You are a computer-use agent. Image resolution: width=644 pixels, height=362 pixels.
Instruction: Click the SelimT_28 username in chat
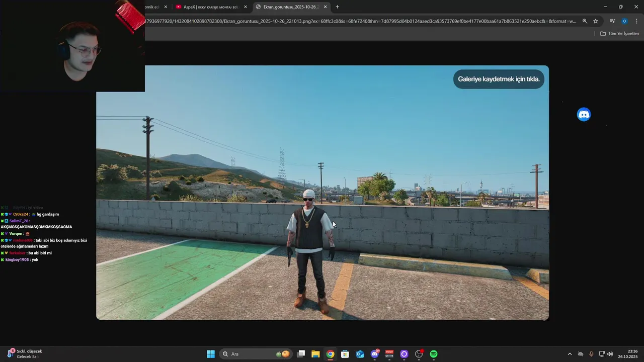[x=19, y=221]
